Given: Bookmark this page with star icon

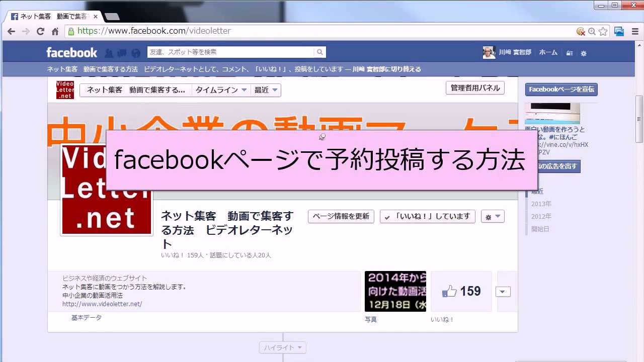Looking at the screenshot, I should [603, 31].
